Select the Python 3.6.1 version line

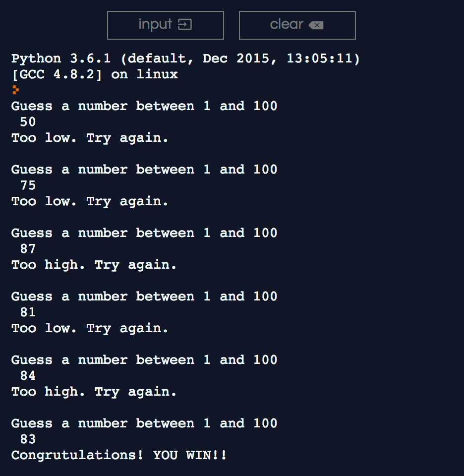(x=185, y=59)
